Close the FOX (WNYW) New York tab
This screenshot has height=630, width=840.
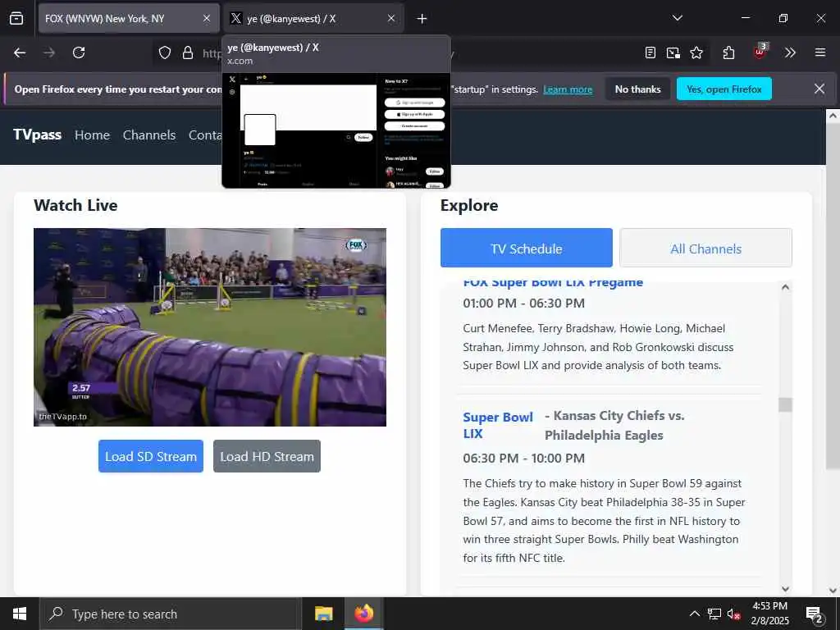click(x=207, y=19)
